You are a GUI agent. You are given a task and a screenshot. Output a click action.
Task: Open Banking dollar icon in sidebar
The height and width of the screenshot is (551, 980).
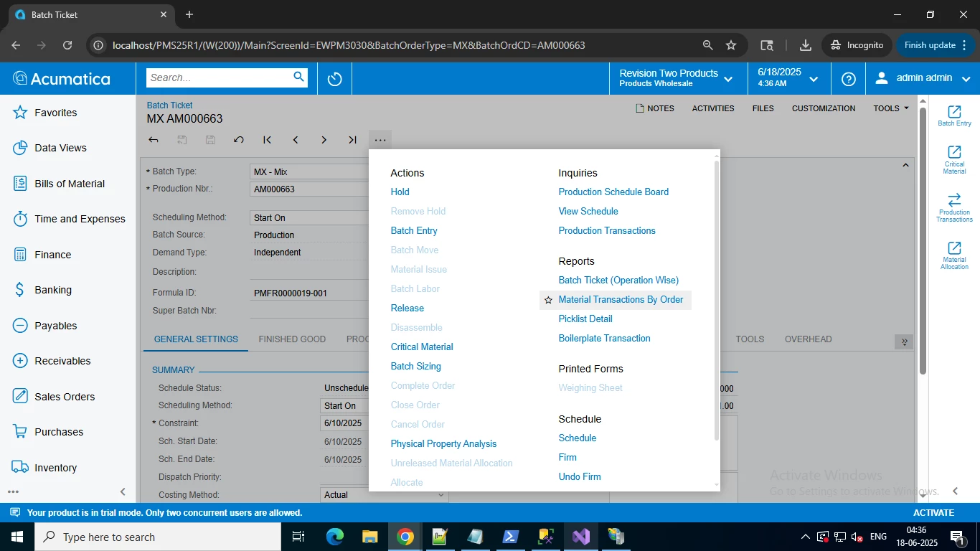coord(20,290)
